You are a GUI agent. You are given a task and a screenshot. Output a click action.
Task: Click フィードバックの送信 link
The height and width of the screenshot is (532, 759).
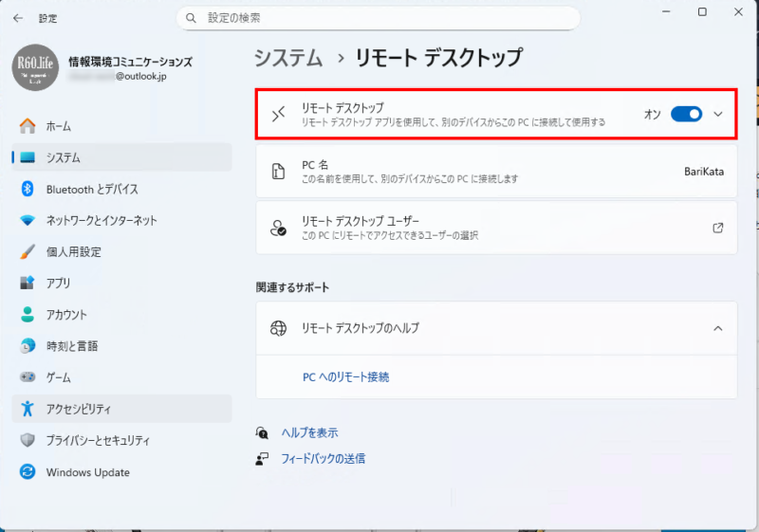(x=323, y=458)
